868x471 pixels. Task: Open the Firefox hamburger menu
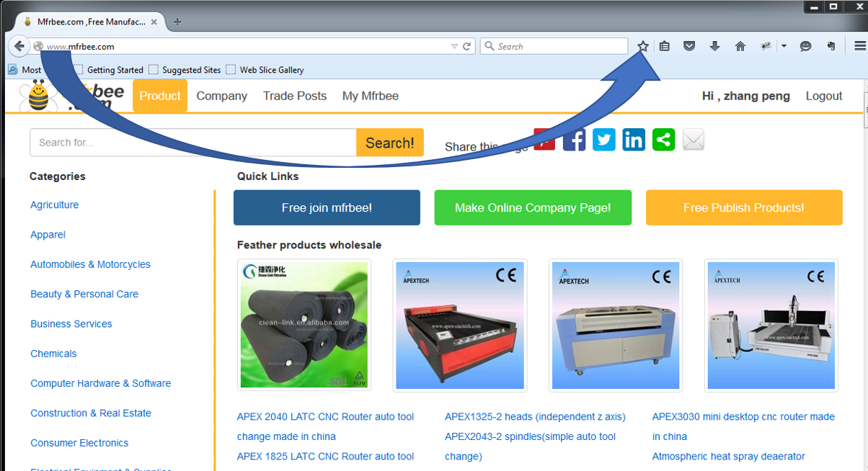pyautogui.click(x=859, y=46)
